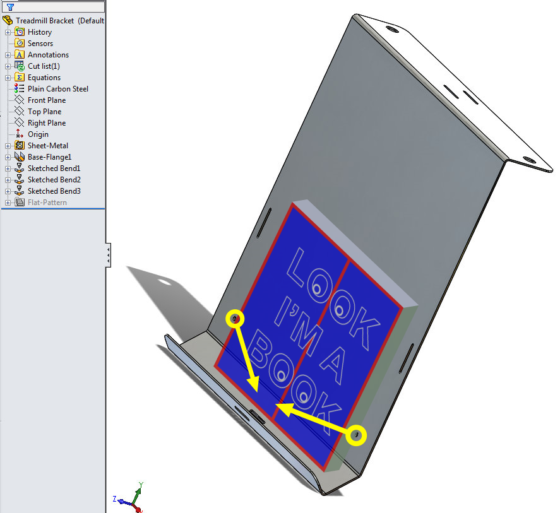The width and height of the screenshot is (560, 513).
Task: Select the Sheet-Metal label
Action: [x=48, y=146]
